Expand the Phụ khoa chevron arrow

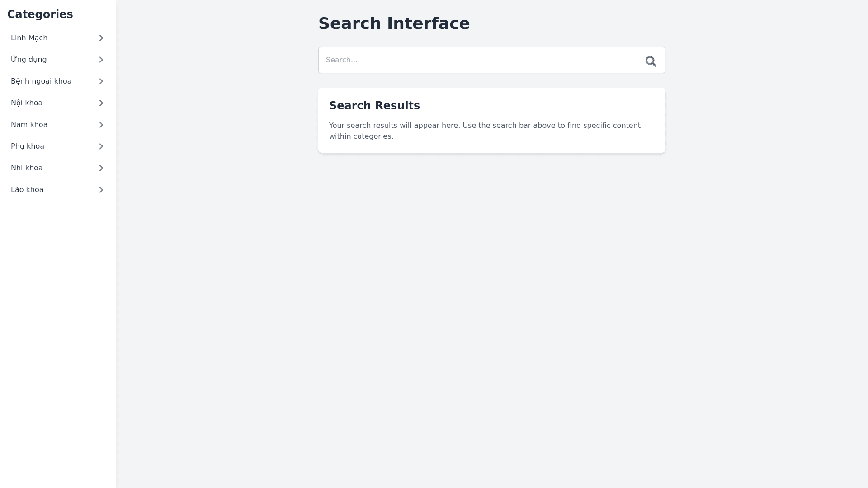coord(101,146)
